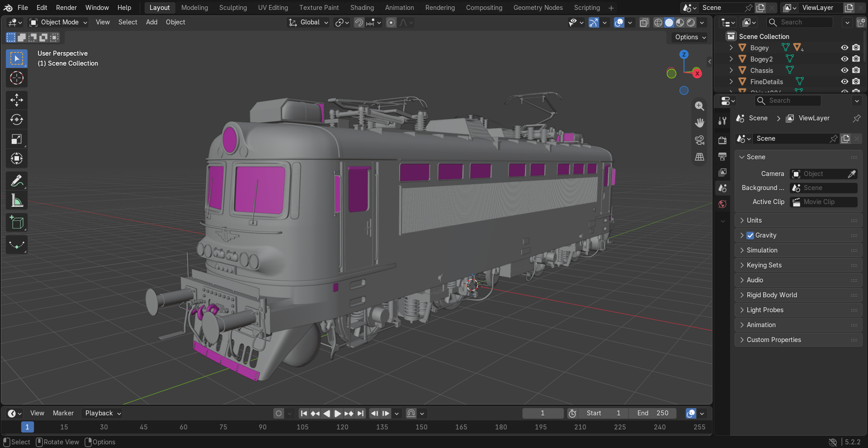The width and height of the screenshot is (868, 448).
Task: Toggle the Gravity checkbox
Action: click(750, 235)
